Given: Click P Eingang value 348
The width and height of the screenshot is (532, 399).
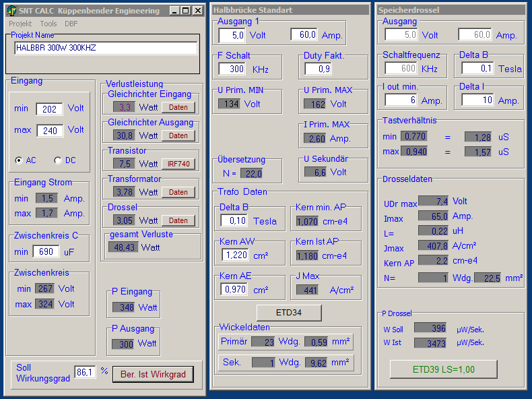Looking at the screenshot, I should coord(123,307).
